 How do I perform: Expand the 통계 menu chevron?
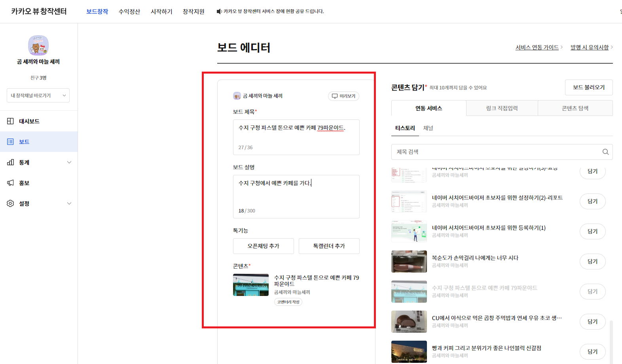pyautogui.click(x=69, y=162)
